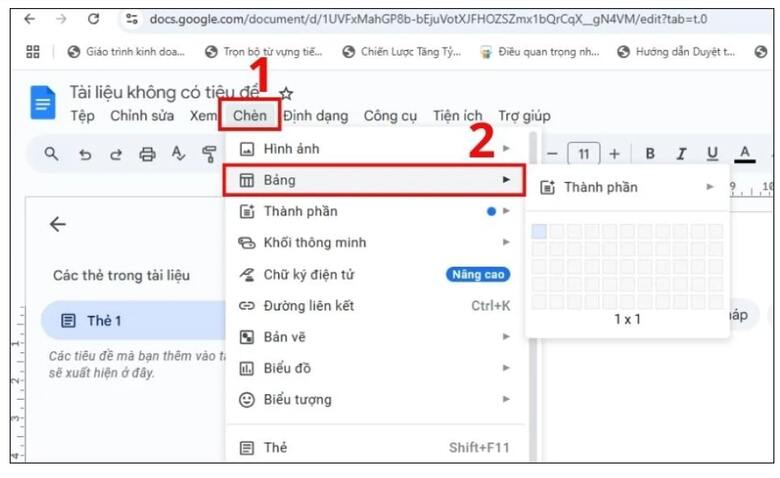Viewport: 780px width, 478px height.
Task: Click the star icon to bookmark document
Action: click(286, 93)
